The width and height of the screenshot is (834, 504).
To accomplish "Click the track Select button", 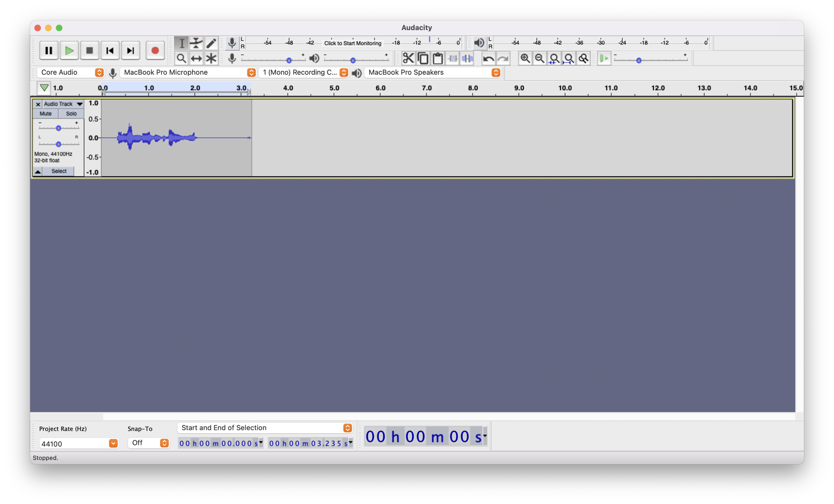I will point(59,171).
